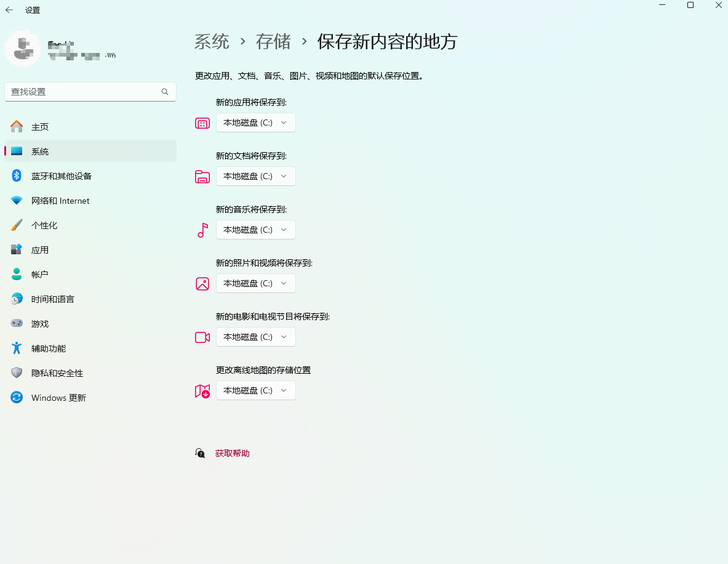Click the 新的照片和视频将保存到 label
The image size is (728, 564).
264,263
